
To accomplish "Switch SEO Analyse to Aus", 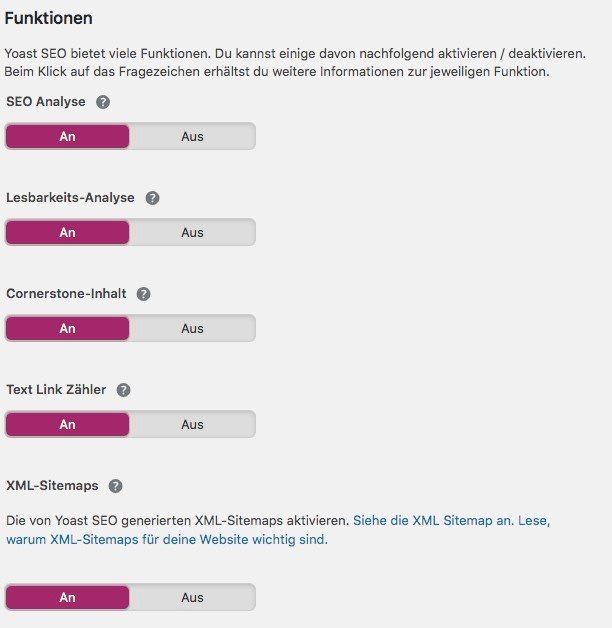I will 192,136.
